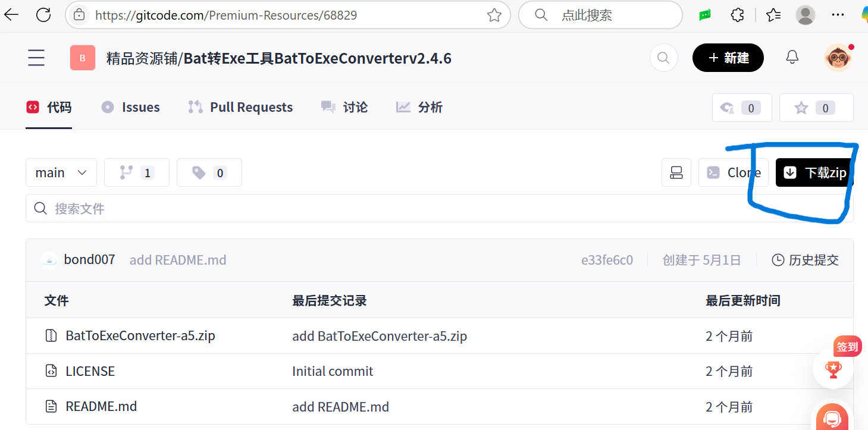Open the hamburger navigation menu
This screenshot has height=430, width=868.
[x=36, y=57]
